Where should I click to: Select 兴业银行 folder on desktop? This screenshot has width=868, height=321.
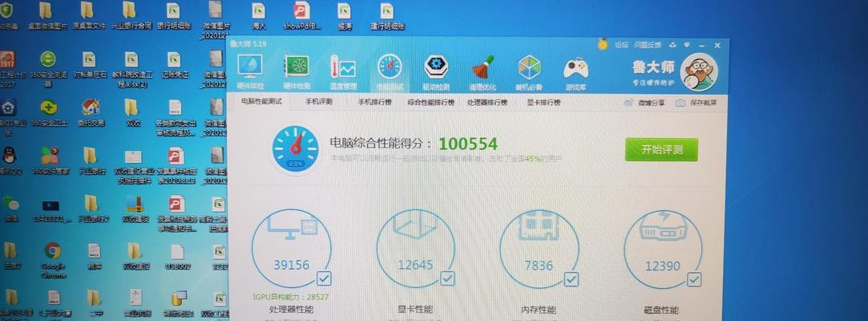tap(91, 160)
